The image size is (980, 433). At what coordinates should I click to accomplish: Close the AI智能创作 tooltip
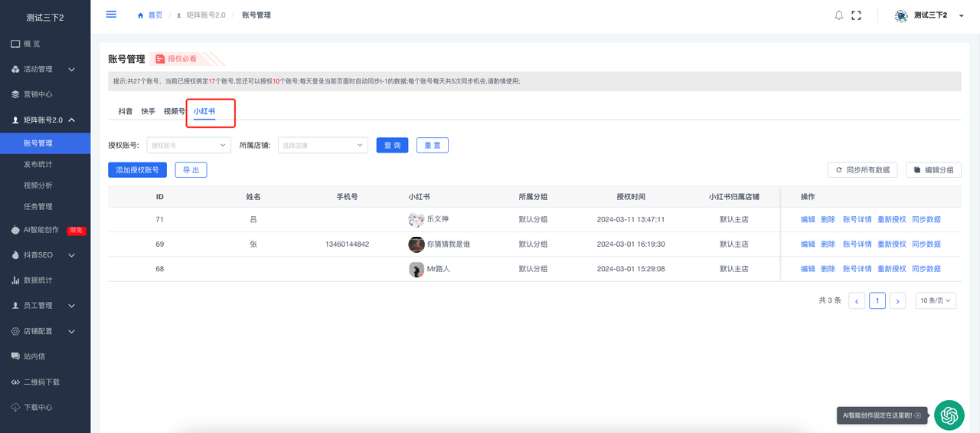[918, 415]
